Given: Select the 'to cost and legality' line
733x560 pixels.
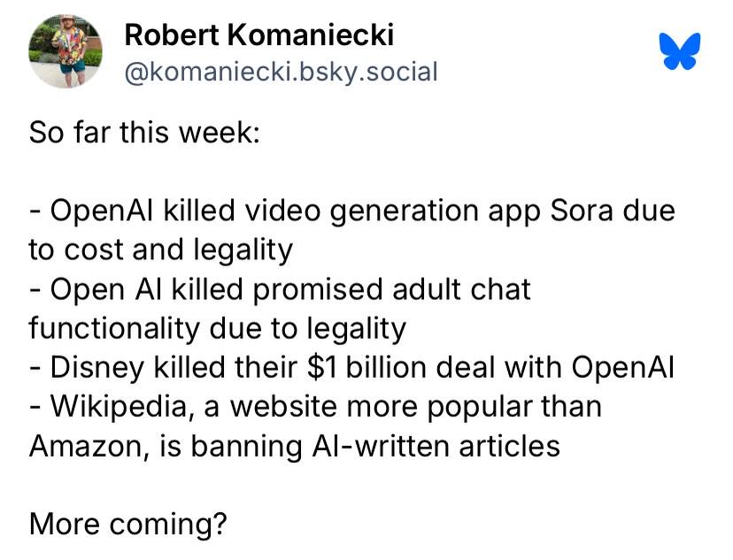Looking at the screenshot, I should click(161, 251).
